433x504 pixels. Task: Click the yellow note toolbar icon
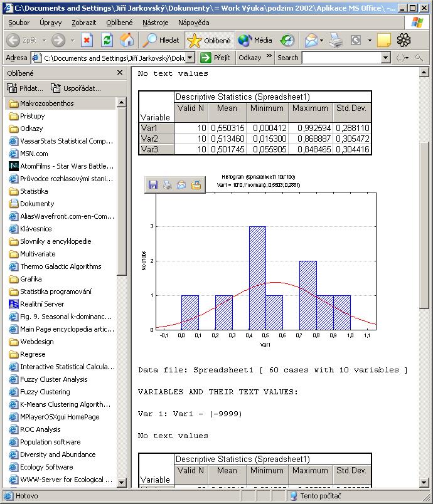383,40
